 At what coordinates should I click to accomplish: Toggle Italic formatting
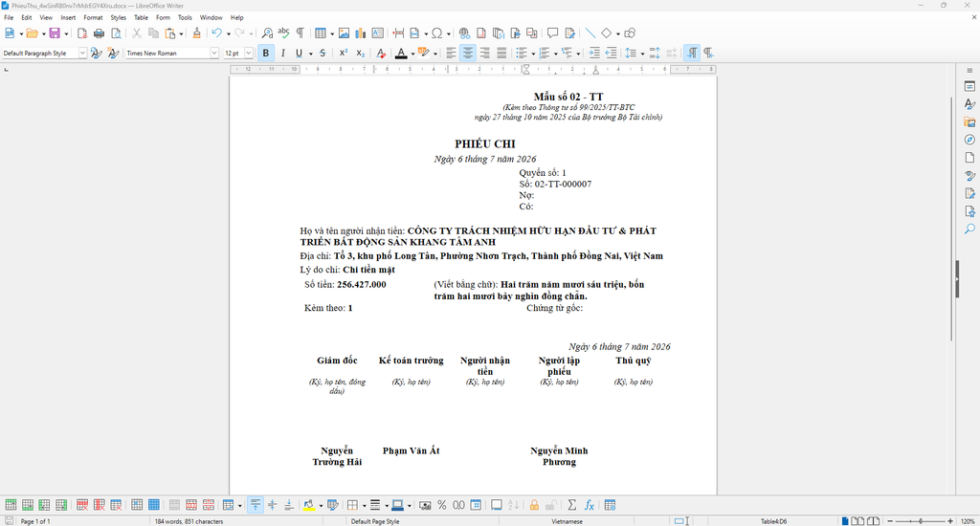[x=282, y=54]
